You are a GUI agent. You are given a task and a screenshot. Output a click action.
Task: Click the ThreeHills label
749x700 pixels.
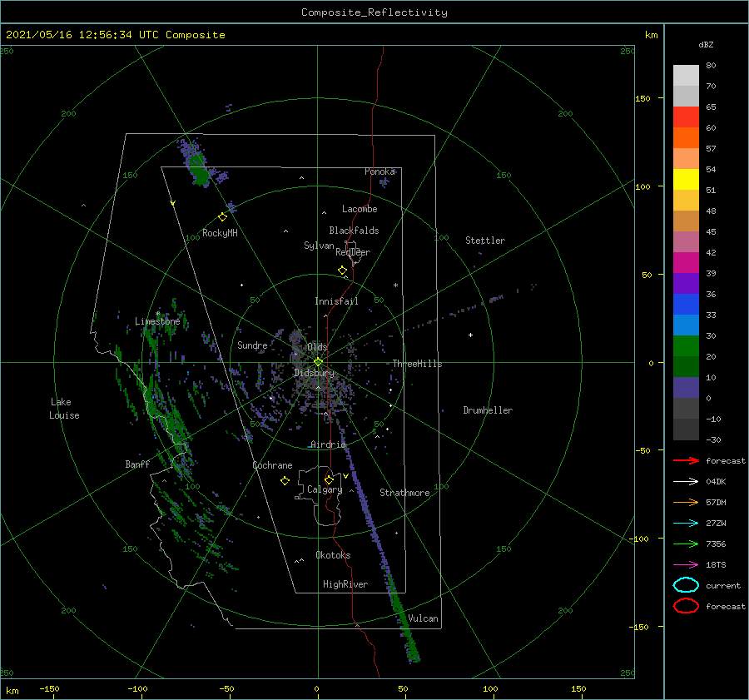(417, 364)
